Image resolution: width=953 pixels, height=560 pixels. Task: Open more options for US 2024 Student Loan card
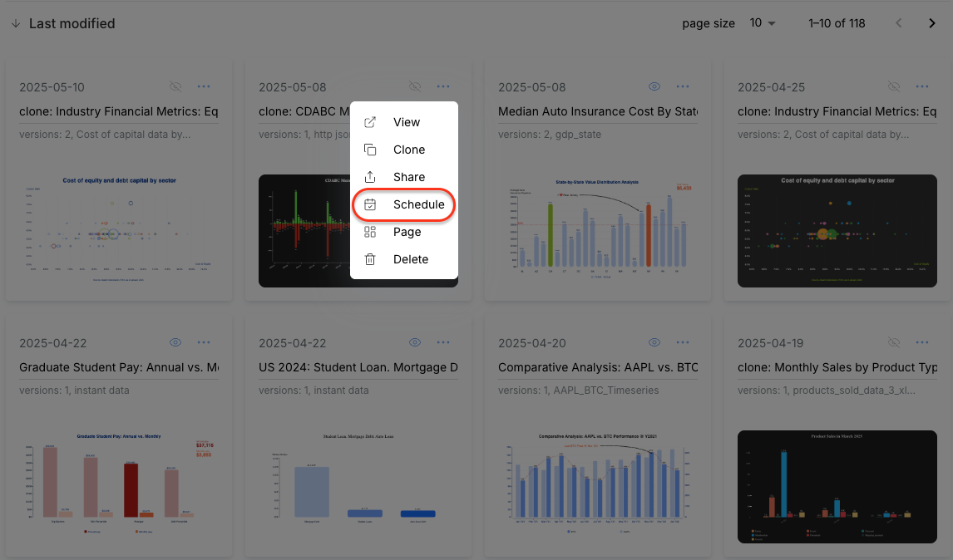(x=443, y=342)
